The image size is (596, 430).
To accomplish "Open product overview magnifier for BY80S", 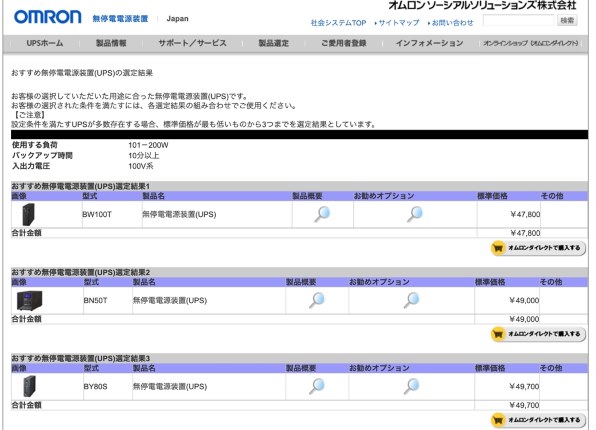I will pos(317,386).
